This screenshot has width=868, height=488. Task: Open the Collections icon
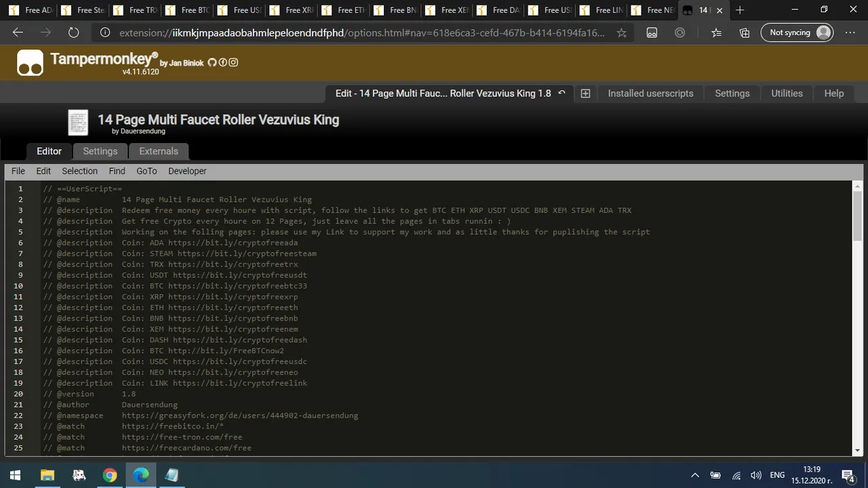pos(745,33)
